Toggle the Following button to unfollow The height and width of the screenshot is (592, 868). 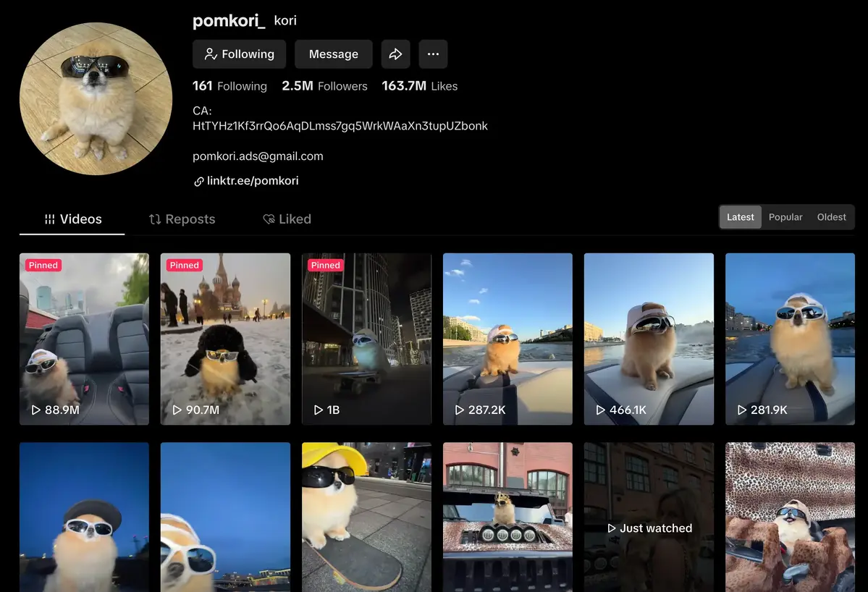point(239,54)
